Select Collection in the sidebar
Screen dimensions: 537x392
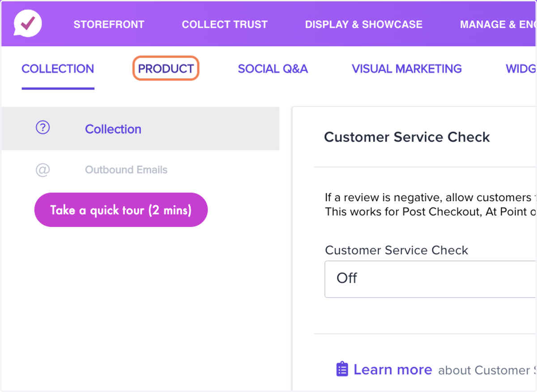pos(140,129)
